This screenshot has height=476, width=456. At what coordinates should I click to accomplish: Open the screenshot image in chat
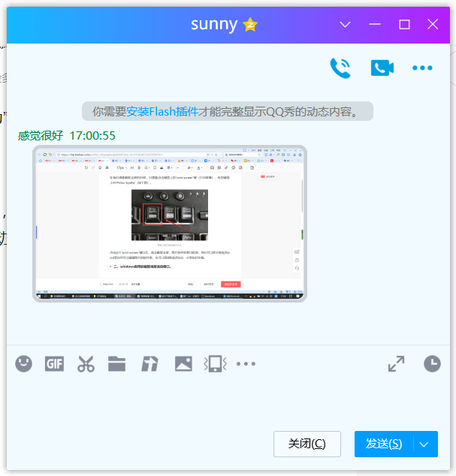click(170, 224)
